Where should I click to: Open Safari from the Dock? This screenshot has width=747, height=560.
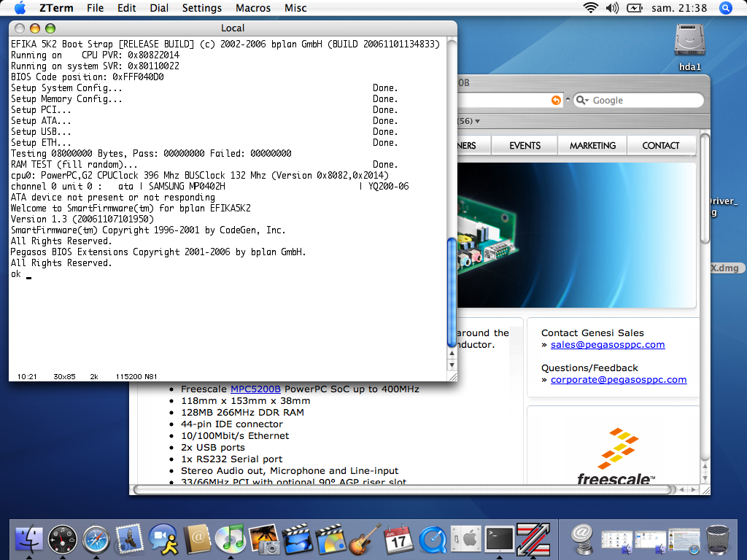pos(96,540)
